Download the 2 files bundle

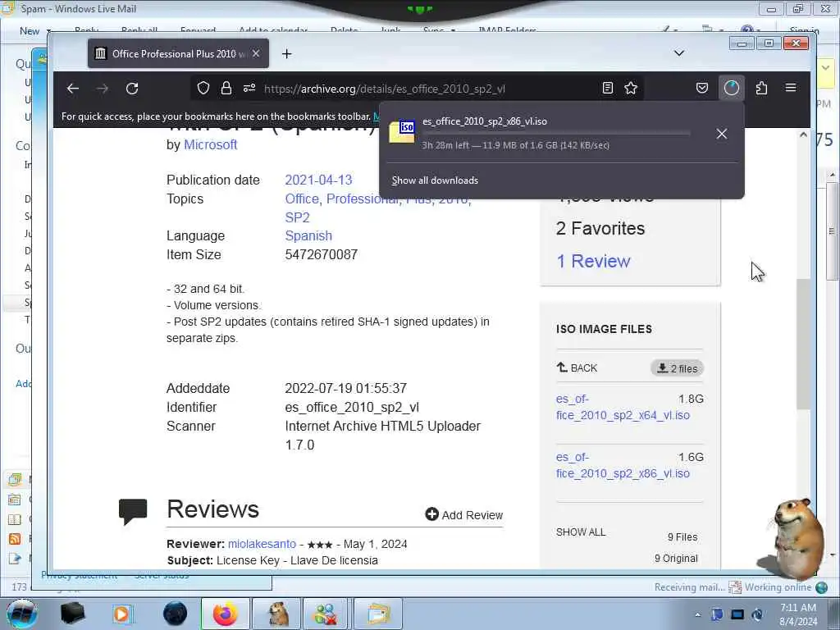[677, 368]
